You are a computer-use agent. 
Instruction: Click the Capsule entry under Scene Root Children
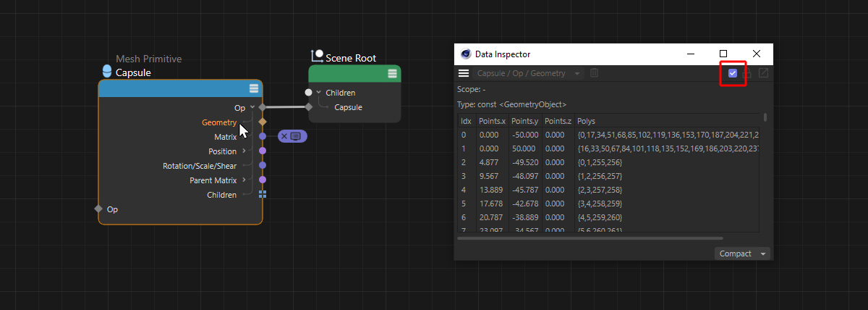348,107
